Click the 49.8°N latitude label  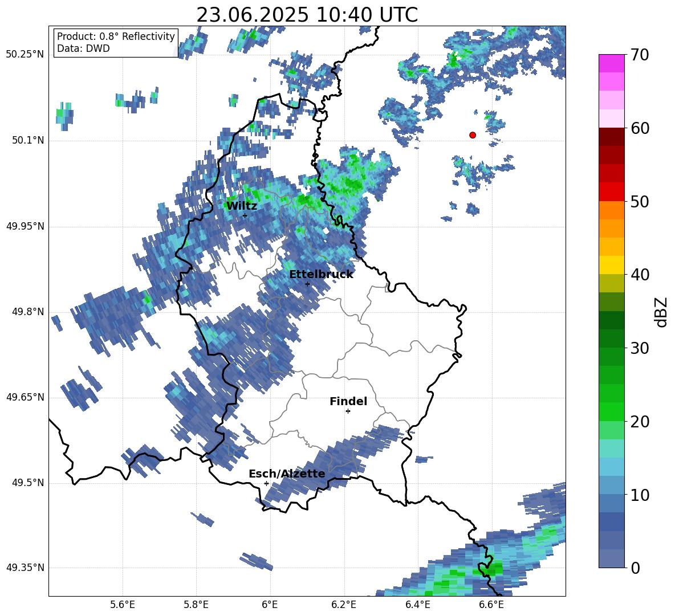coord(29,312)
